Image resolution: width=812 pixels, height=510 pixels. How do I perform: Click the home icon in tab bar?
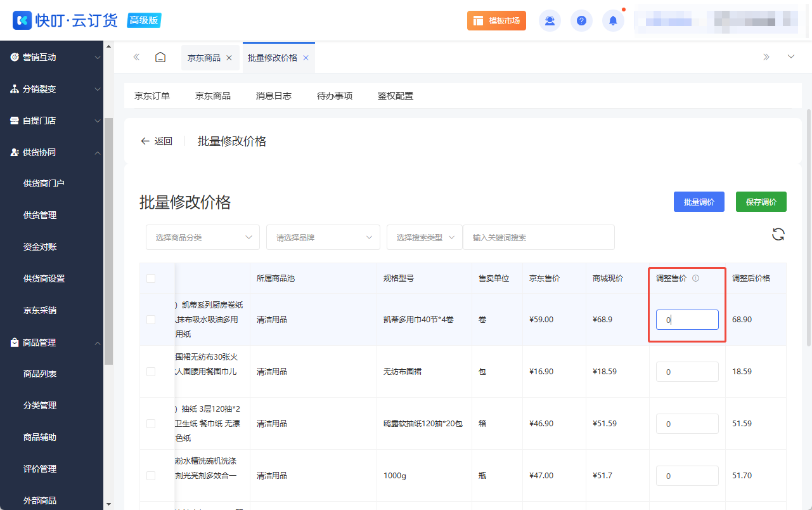tap(160, 57)
